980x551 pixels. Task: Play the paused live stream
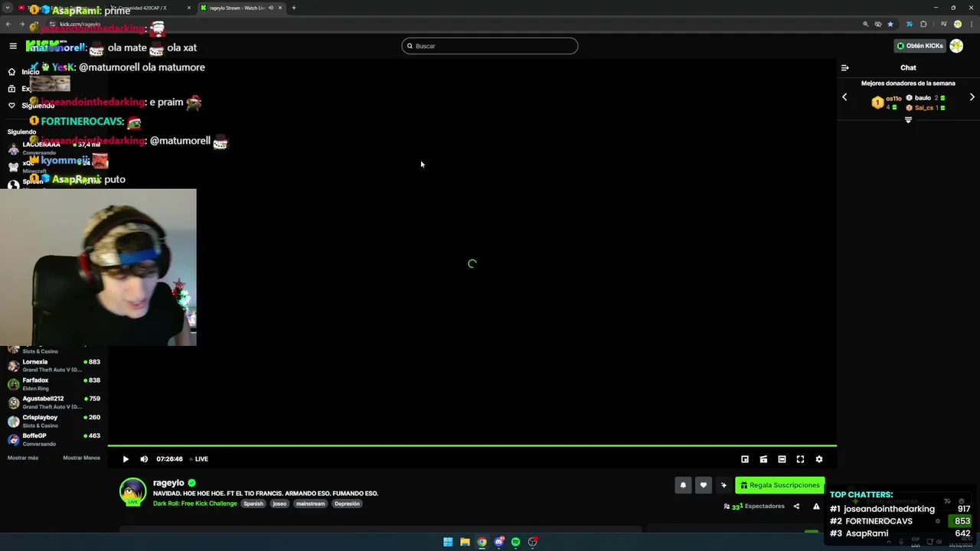tap(126, 459)
